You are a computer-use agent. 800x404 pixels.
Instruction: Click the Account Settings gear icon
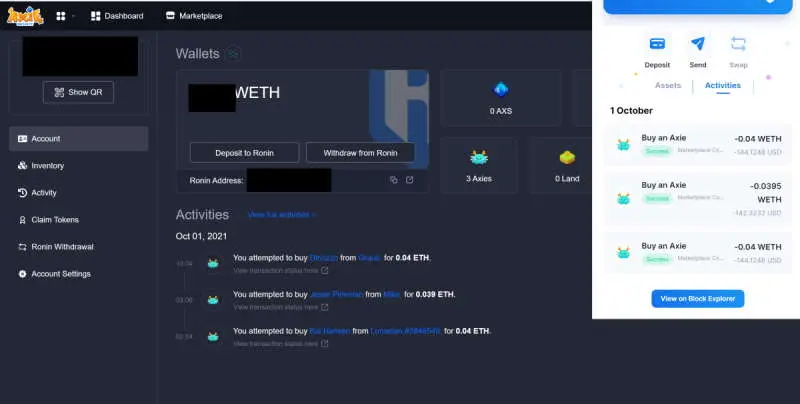point(22,274)
